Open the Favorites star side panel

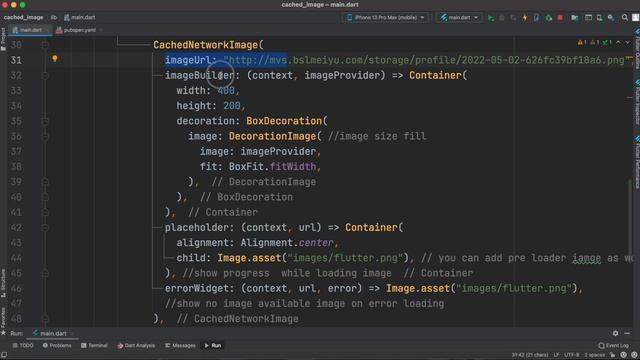(3, 321)
